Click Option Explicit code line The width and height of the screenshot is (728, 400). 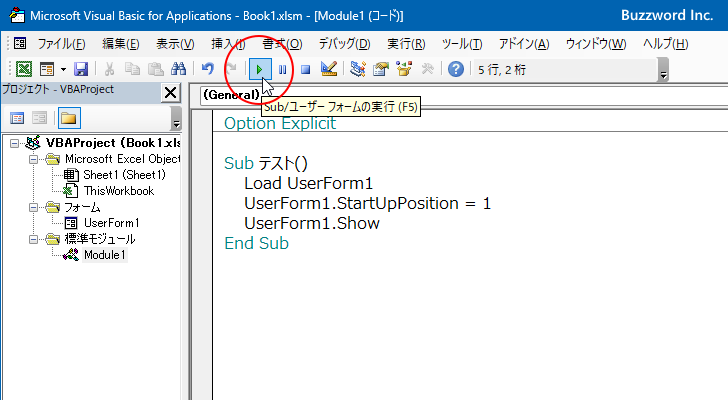coord(280,123)
